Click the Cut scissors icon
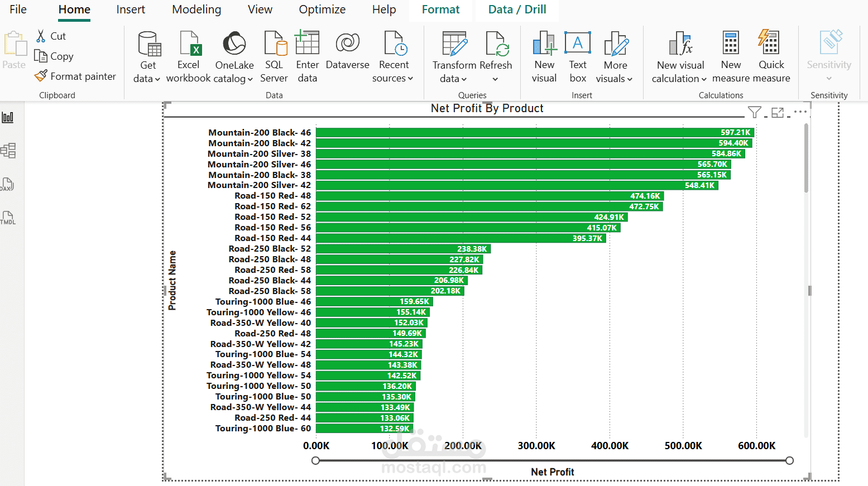This screenshot has height=486, width=868. click(41, 36)
